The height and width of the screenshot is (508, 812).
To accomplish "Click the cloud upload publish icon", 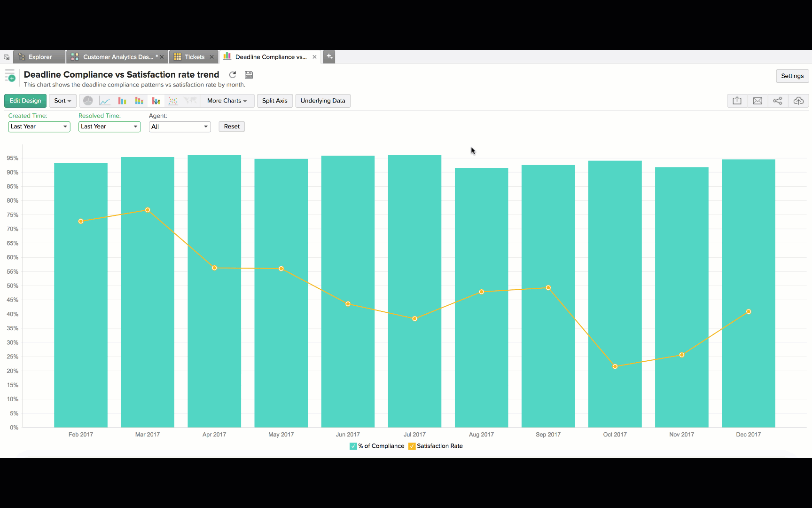I will pyautogui.click(x=798, y=101).
